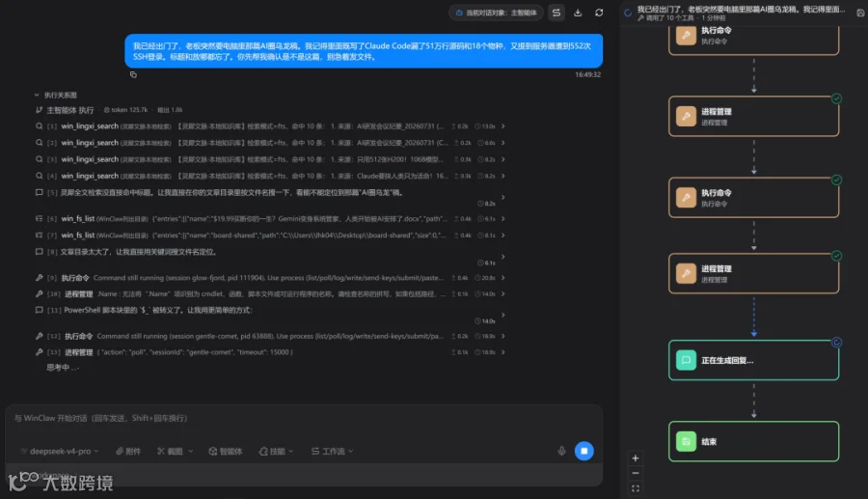This screenshot has height=499, width=868.
Task: Expand step [2] win_lingxi_search row chevron
Action: coord(502,143)
